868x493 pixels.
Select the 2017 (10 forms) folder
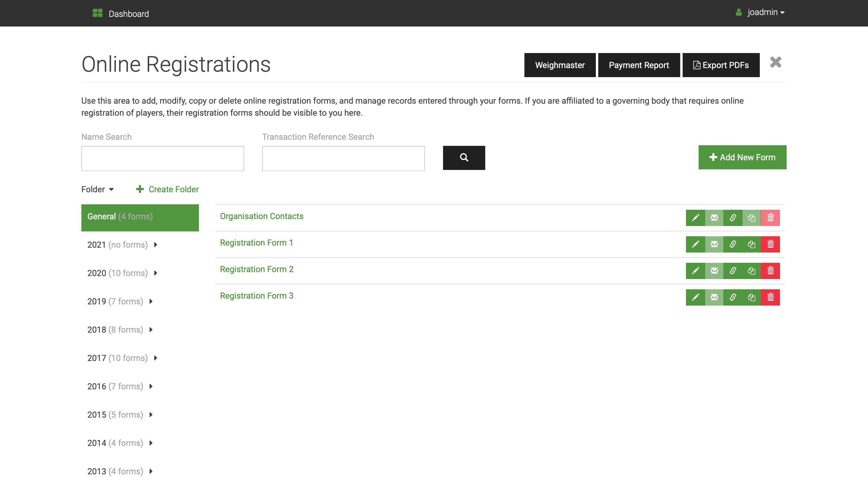pos(118,358)
